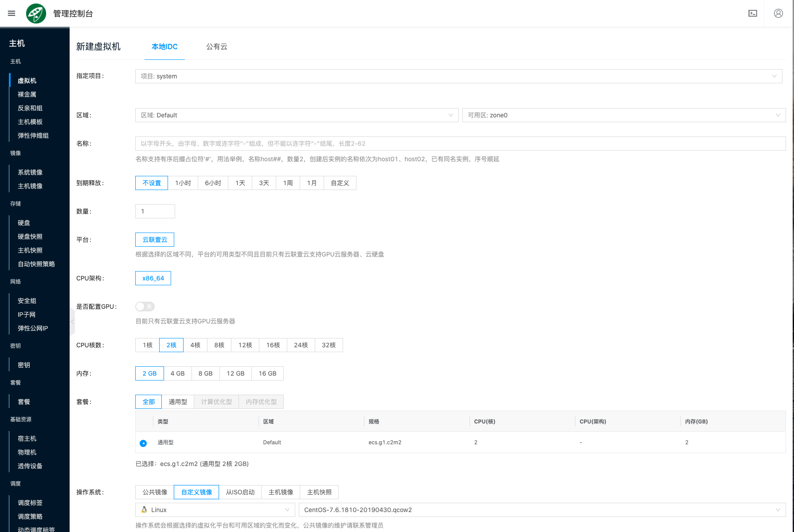The image size is (794, 532).
Task: Filter packages by 通用型
Action: 178,402
